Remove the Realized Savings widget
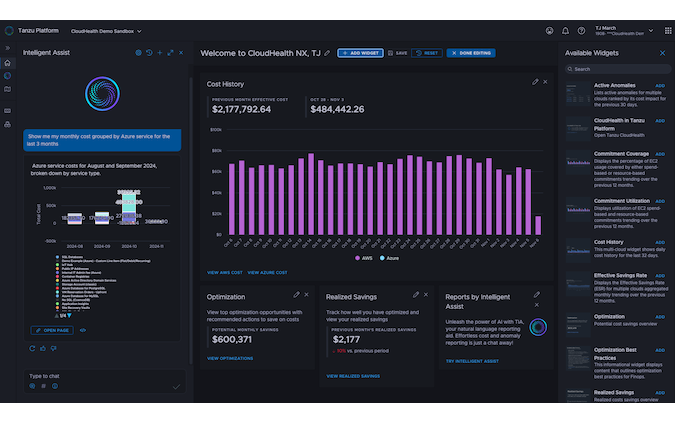 tap(426, 295)
